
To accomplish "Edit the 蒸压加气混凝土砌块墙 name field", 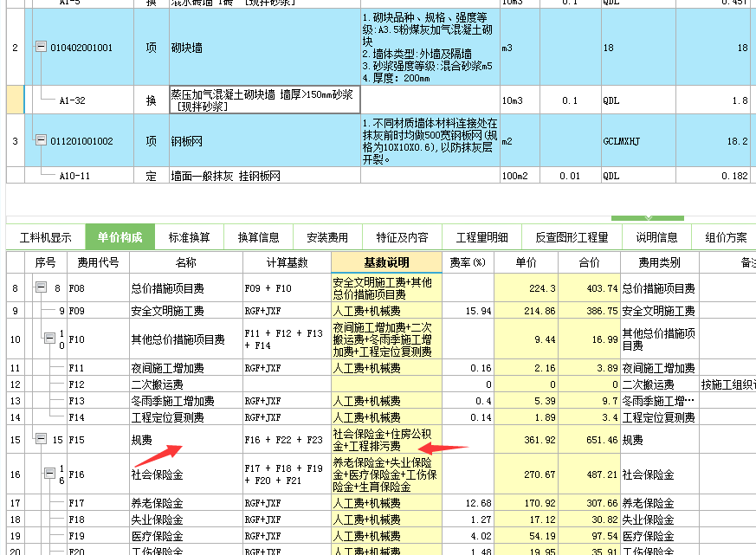I will (265, 100).
